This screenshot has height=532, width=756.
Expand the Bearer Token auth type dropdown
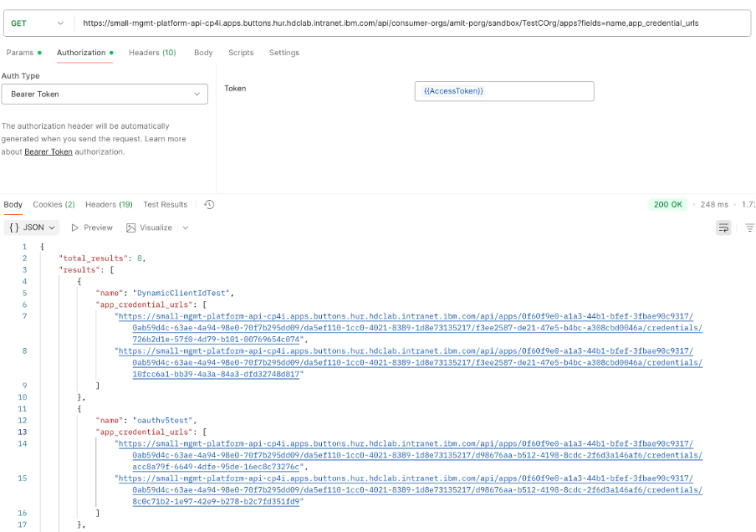pos(105,95)
